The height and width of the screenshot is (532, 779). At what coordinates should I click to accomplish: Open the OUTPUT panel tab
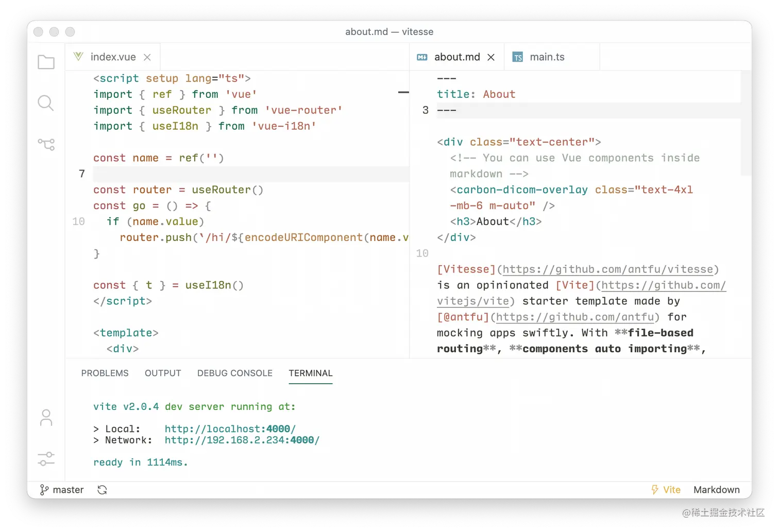click(x=163, y=373)
